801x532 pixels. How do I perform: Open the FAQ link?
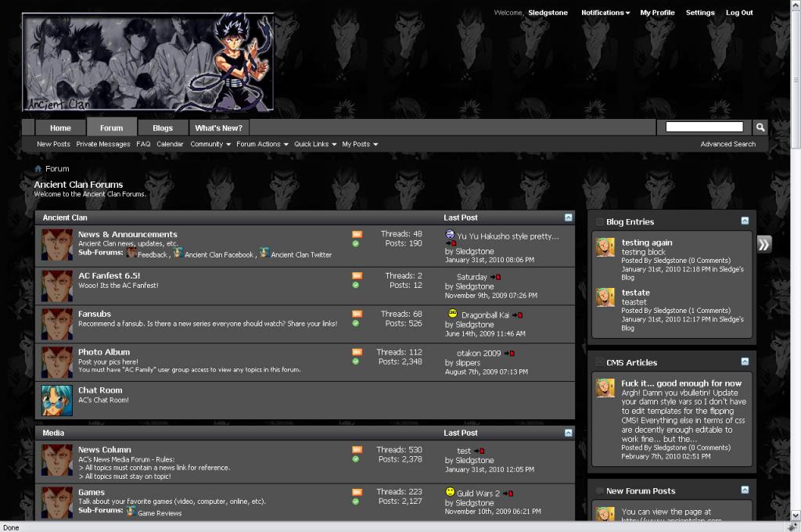[143, 144]
